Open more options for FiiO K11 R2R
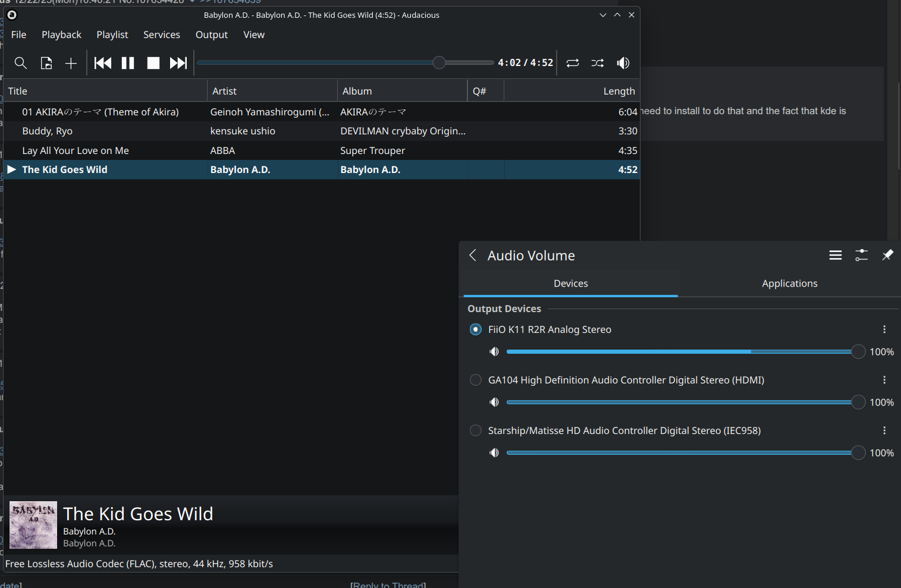 (x=884, y=329)
